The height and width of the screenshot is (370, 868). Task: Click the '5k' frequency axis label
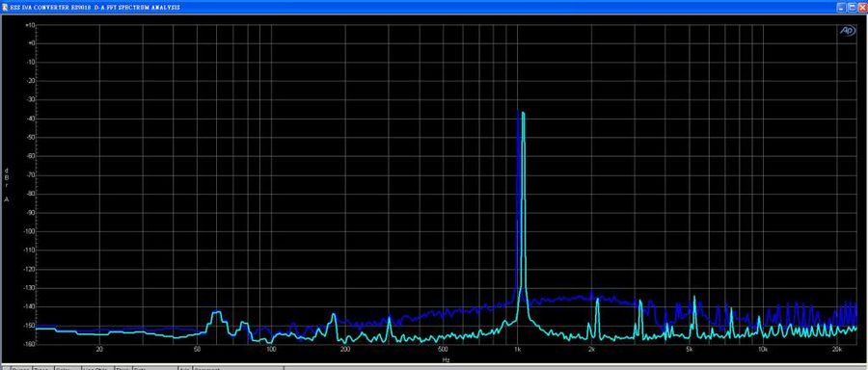(x=690, y=350)
